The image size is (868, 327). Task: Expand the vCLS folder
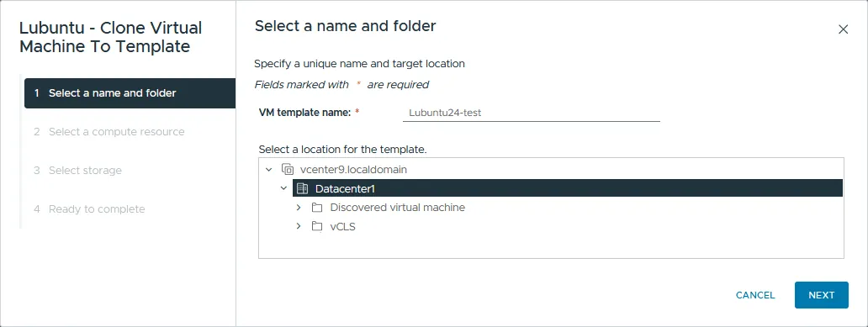click(299, 226)
